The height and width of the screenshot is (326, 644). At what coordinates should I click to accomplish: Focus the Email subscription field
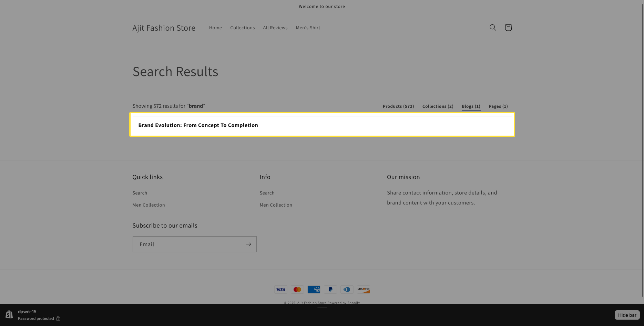pyautogui.click(x=188, y=244)
